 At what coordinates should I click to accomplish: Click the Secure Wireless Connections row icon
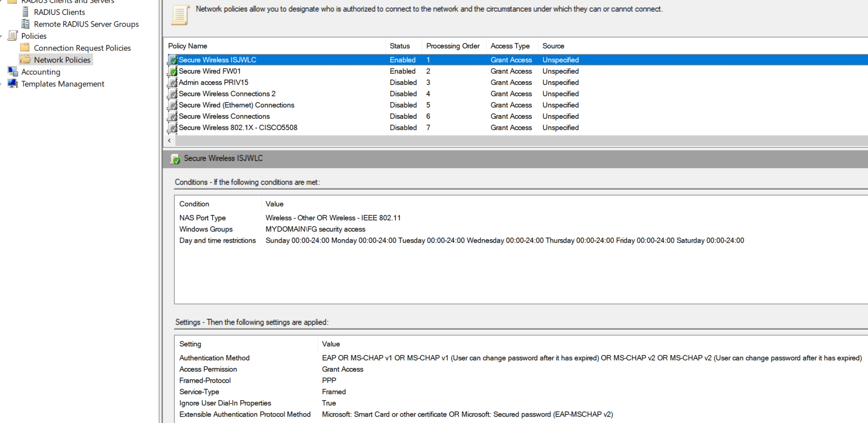pyautogui.click(x=173, y=116)
